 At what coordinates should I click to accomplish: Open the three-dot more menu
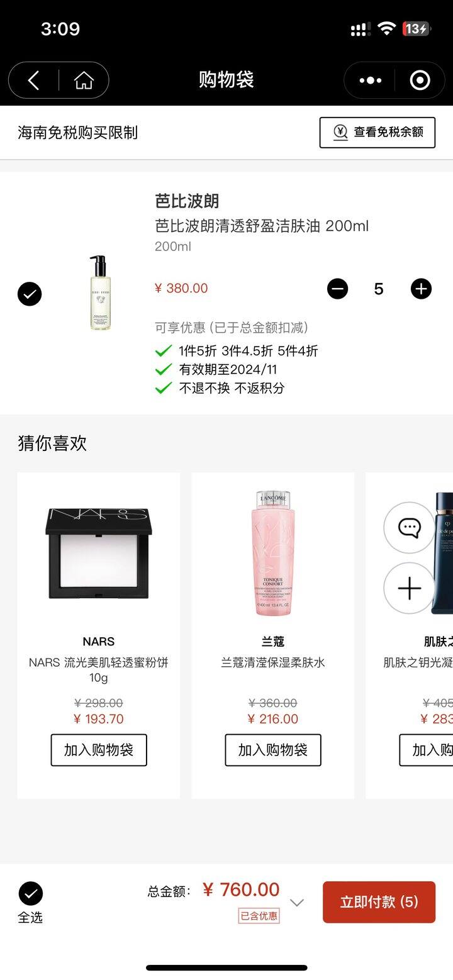point(370,81)
